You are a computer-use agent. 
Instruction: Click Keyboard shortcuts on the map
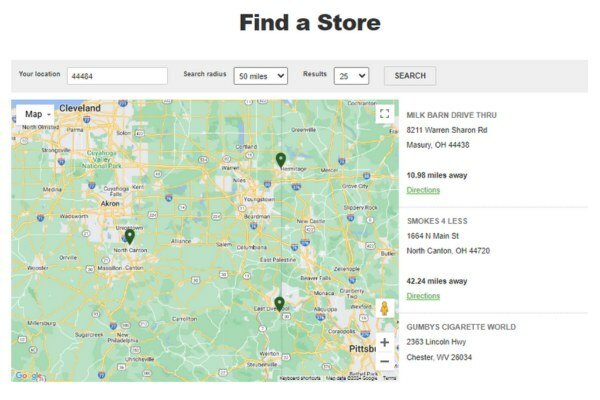coord(300,378)
